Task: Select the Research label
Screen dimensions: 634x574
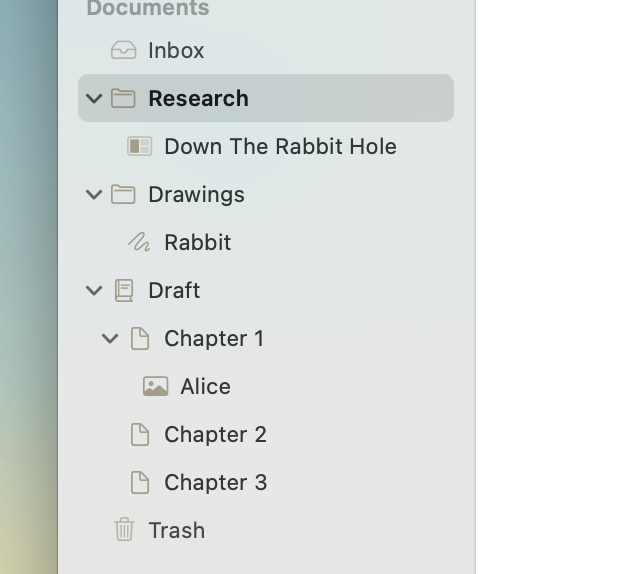Action: [x=199, y=98]
